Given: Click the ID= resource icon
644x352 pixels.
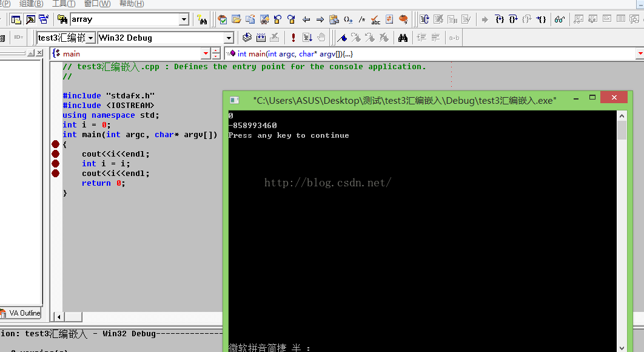Looking at the screenshot, I should (x=18, y=38).
